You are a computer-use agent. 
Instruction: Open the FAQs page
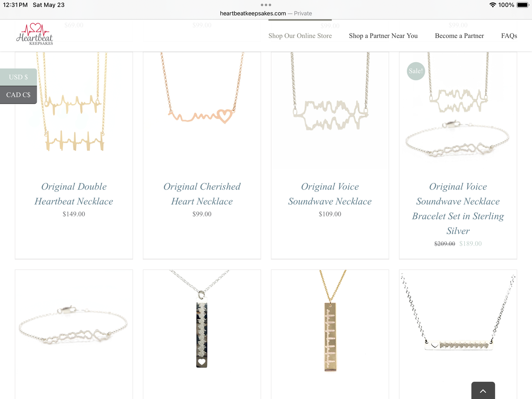(x=509, y=36)
